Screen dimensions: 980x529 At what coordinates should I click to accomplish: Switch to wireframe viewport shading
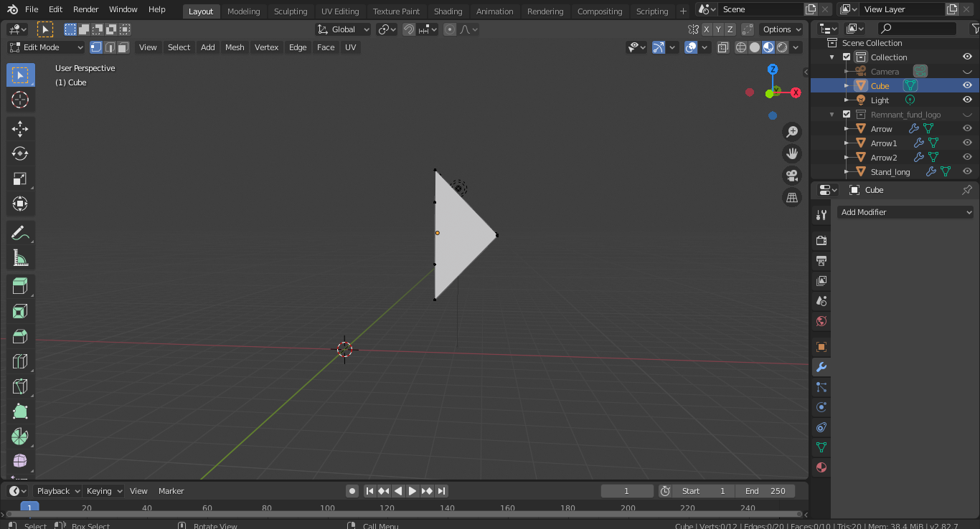[742, 47]
